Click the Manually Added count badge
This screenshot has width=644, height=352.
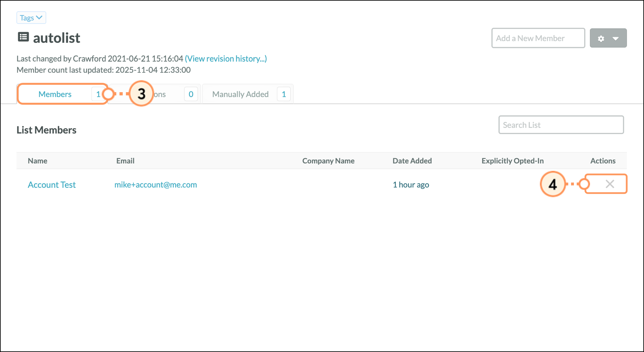pos(284,94)
